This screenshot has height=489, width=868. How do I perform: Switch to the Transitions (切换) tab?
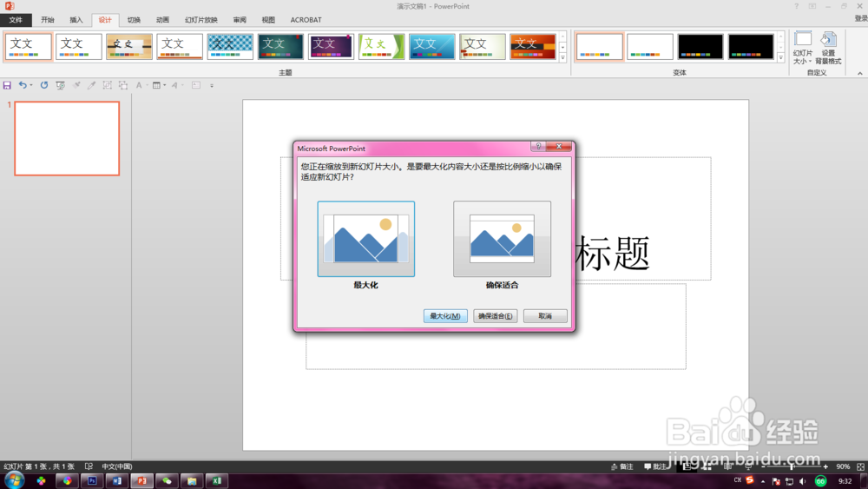click(134, 20)
